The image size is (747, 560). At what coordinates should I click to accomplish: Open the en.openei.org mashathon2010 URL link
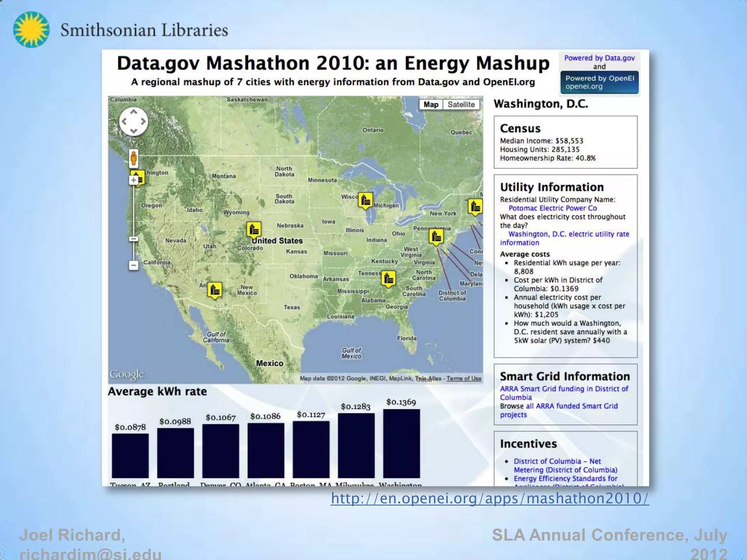pos(490,498)
